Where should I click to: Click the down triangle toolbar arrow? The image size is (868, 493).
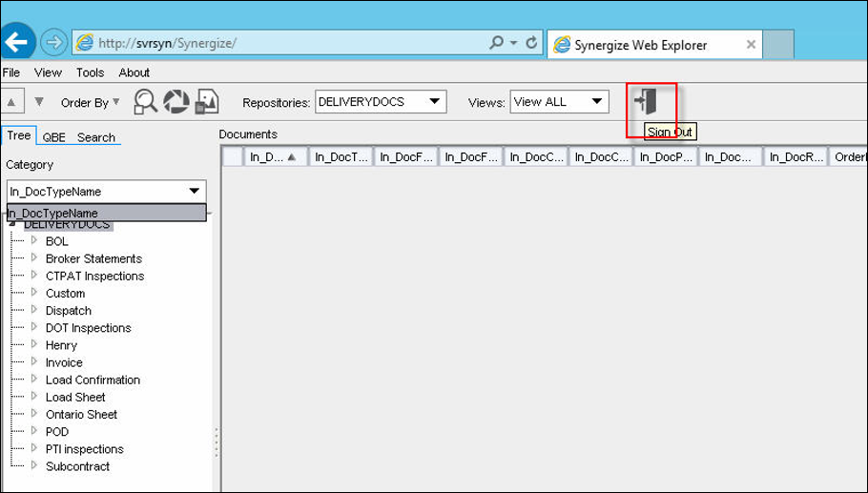coord(39,102)
